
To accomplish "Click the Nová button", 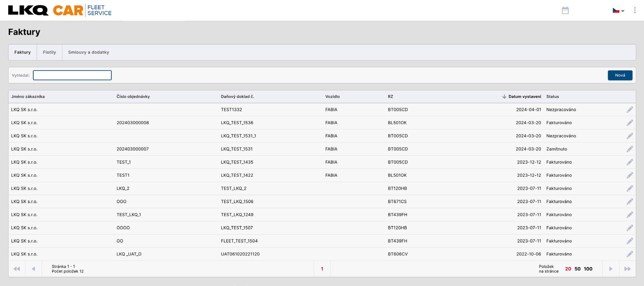I will [620, 75].
